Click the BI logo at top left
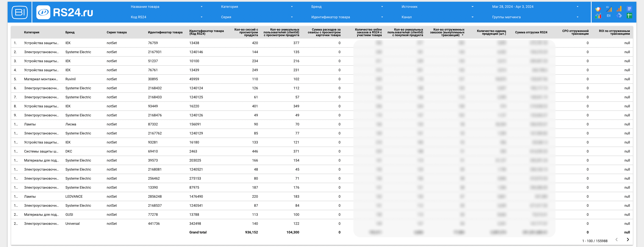This screenshot has width=644, height=247. click(x=20, y=12)
